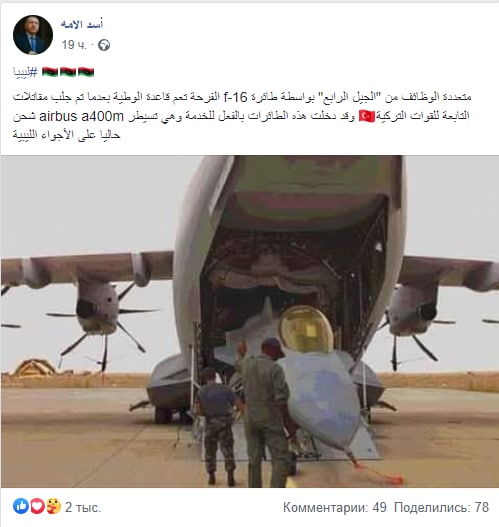The width and height of the screenshot is (499, 527).
Task: Open the #ليبيا hashtag link
Action: 25,72
